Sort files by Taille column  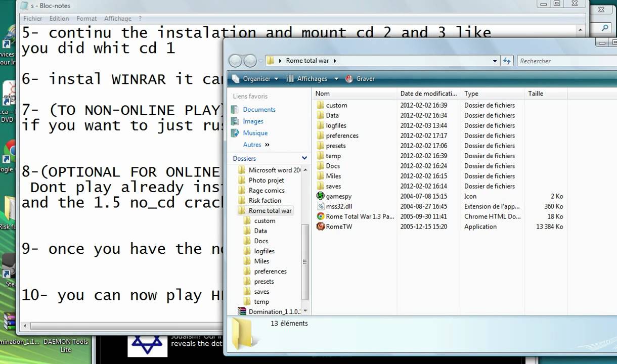pyautogui.click(x=546, y=94)
